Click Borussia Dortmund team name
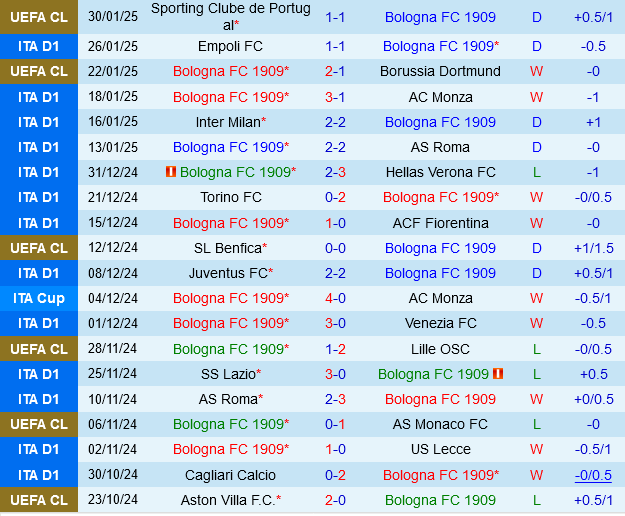Screen dimensions: 625x516 point(440,72)
